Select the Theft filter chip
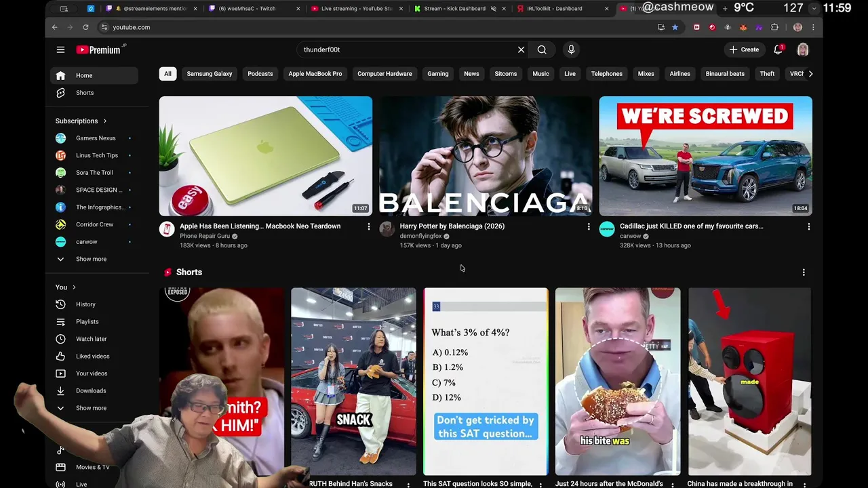868x488 pixels. (767, 74)
